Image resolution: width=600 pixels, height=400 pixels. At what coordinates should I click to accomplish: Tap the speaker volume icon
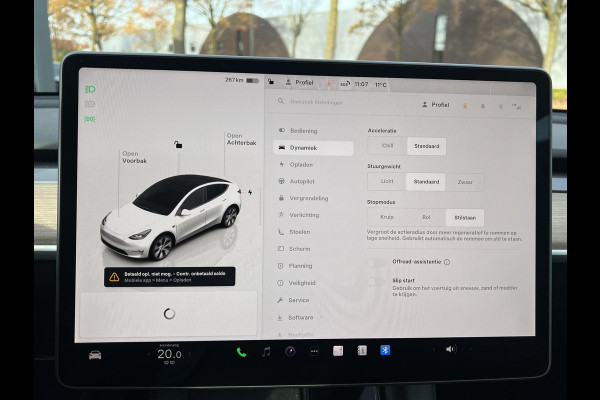click(x=451, y=349)
